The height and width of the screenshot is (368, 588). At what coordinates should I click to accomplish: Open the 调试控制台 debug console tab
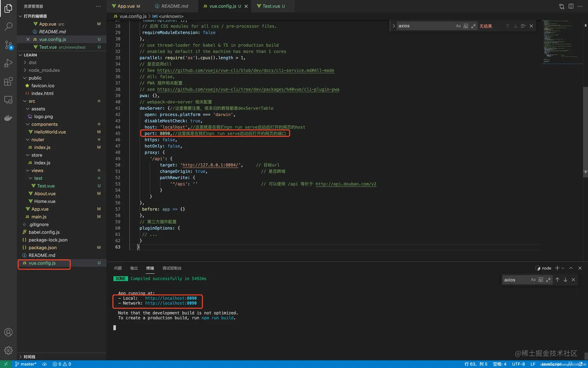(x=172, y=268)
